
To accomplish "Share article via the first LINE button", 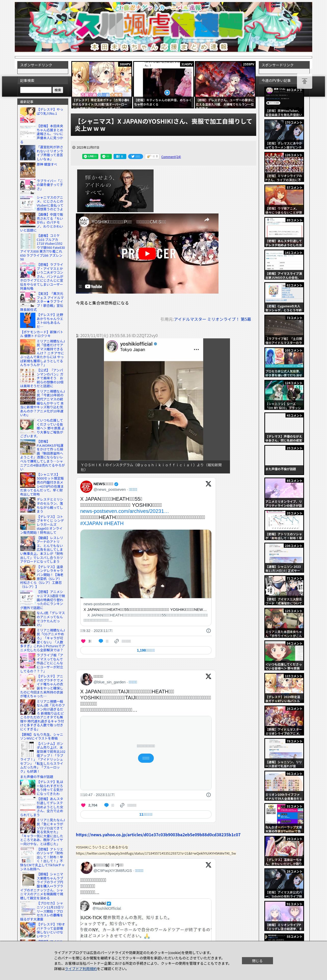I will 90,156.
